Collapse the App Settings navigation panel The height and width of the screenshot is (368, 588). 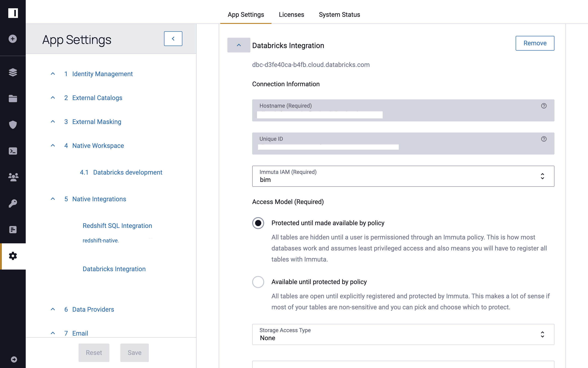173,39
